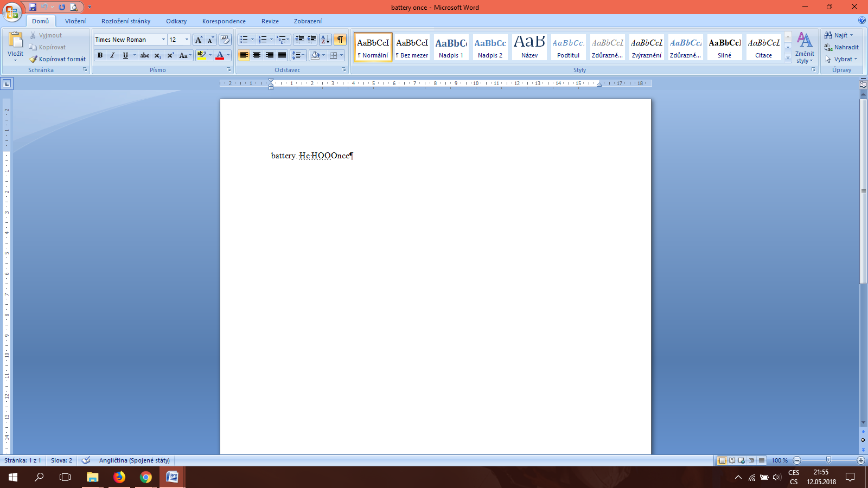This screenshot has width=868, height=488.
Task: Toggle italic formatting
Action: [x=112, y=55]
